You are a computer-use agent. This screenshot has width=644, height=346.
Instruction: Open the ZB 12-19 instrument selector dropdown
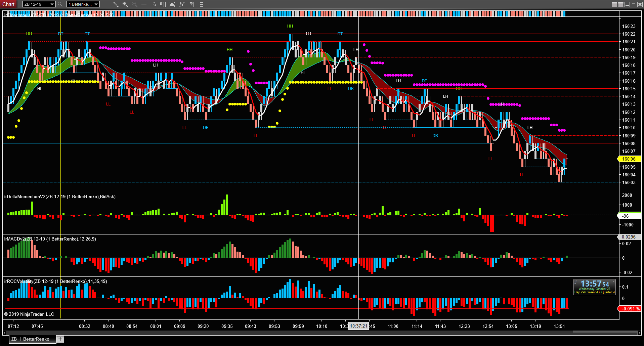tap(39, 4)
